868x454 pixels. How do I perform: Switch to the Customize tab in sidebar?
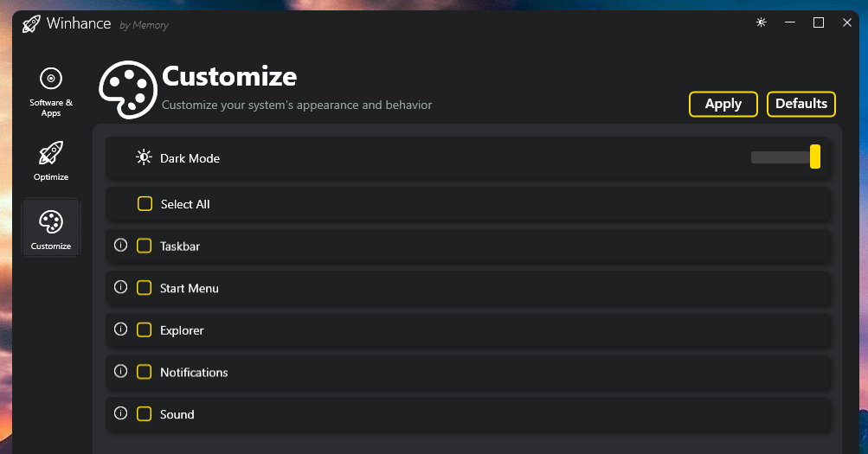(x=51, y=228)
